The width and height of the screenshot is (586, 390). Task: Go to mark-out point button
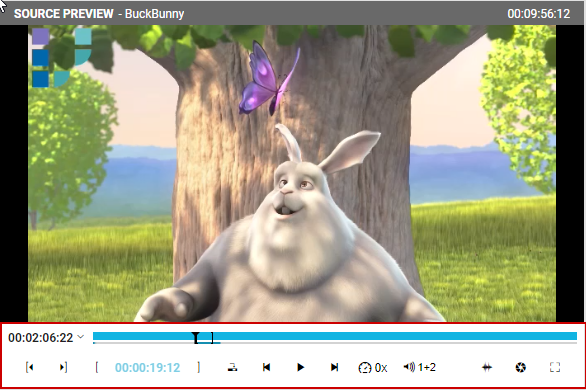pyautogui.click(x=63, y=368)
